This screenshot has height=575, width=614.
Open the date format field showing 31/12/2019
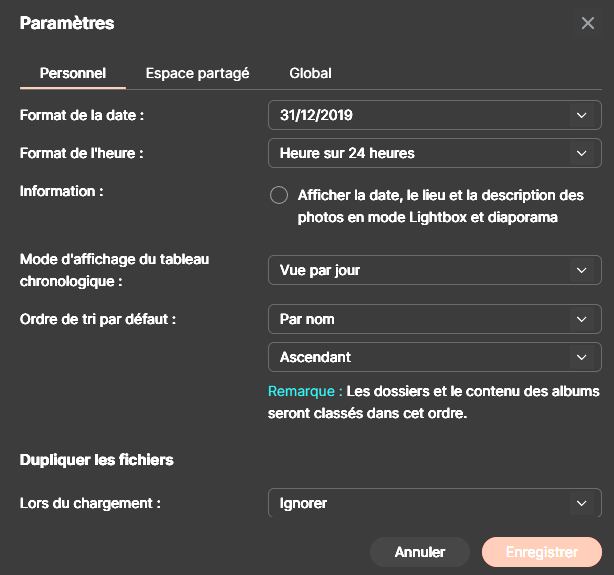click(420, 115)
